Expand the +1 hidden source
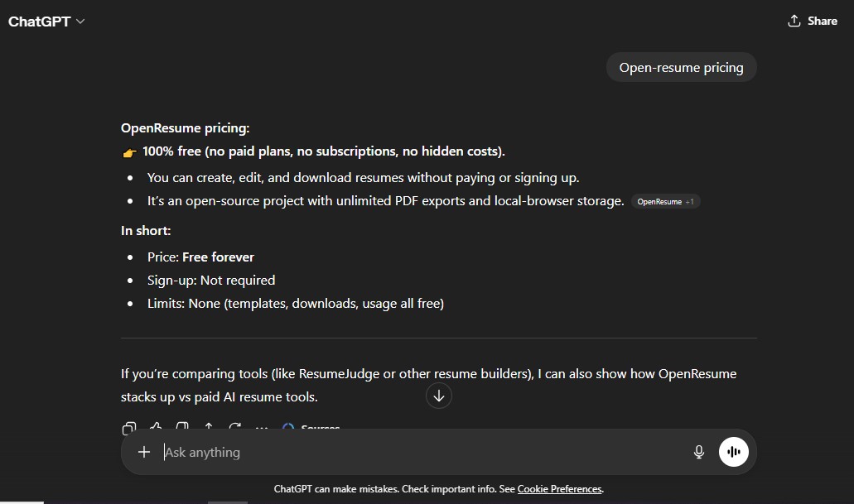Viewport: 854px width, 504px height. [691, 200]
